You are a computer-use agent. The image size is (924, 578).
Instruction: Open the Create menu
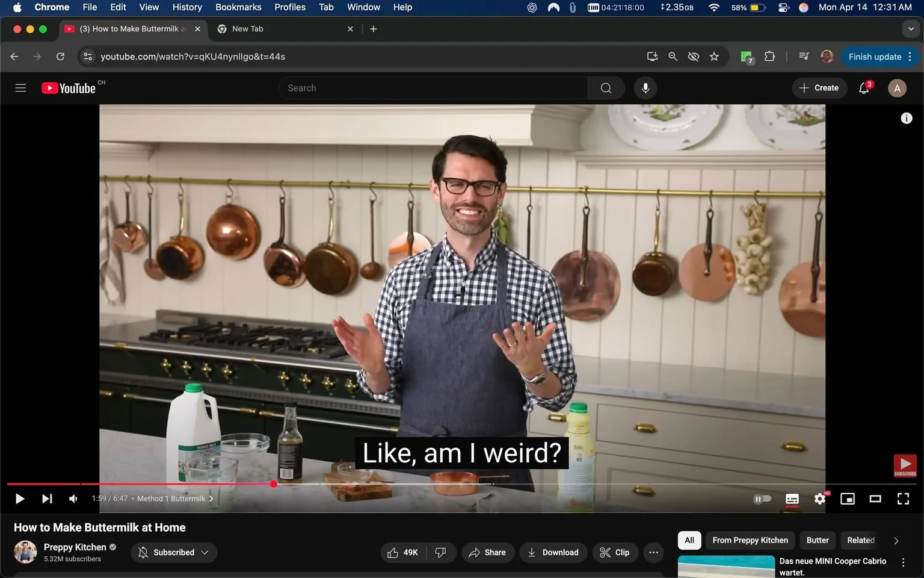pos(819,88)
